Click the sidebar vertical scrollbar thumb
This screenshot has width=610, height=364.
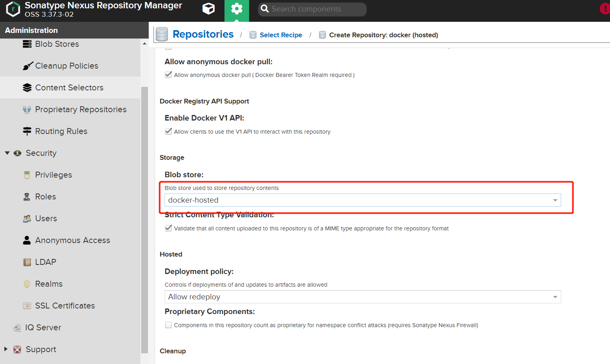[x=144, y=220]
